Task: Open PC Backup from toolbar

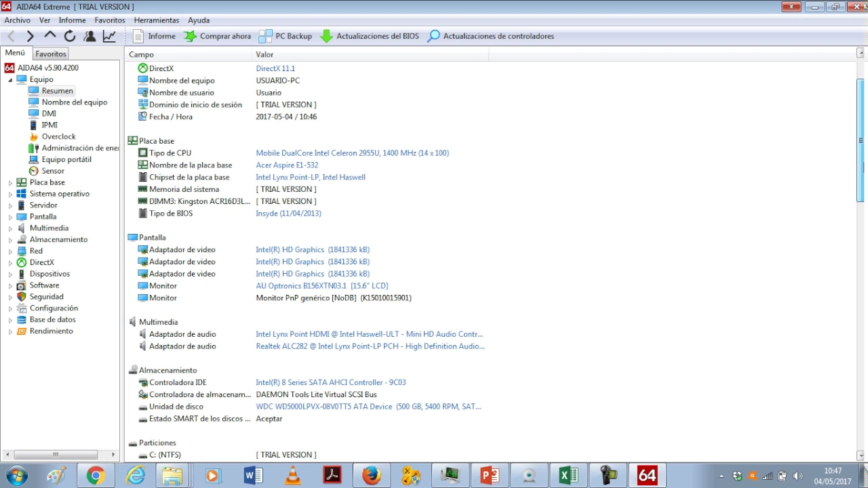Action: [285, 36]
